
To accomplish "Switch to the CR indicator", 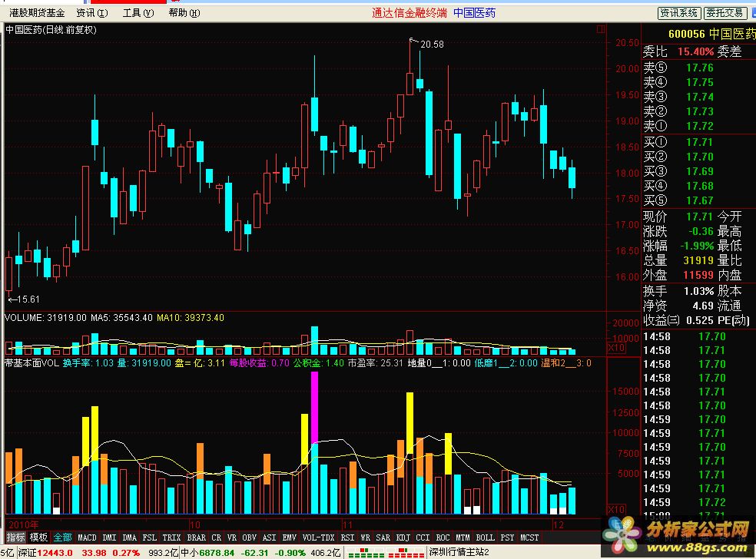I will tap(217, 537).
